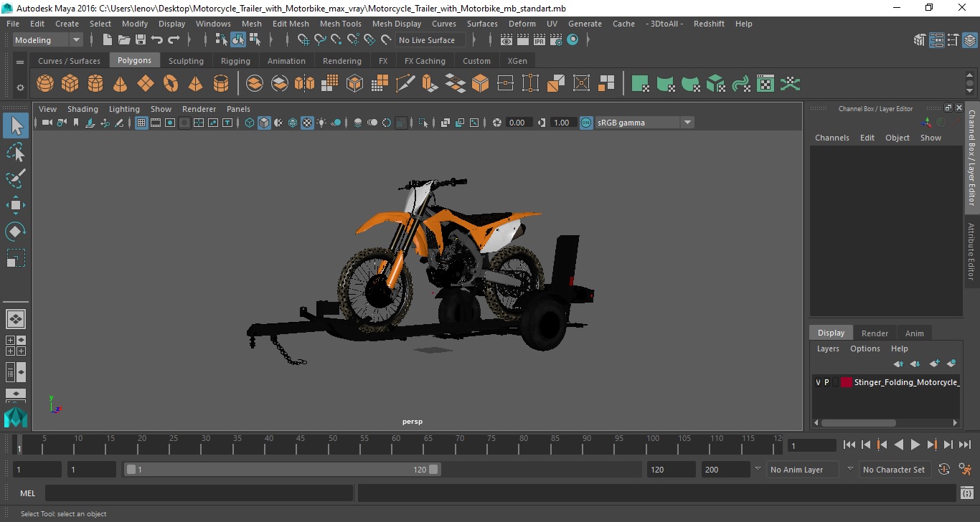Viewport: 980px width, 522px height.
Task: Toggle layer visibility V for Stinger_Folding_Motorcycle layer
Action: click(818, 382)
